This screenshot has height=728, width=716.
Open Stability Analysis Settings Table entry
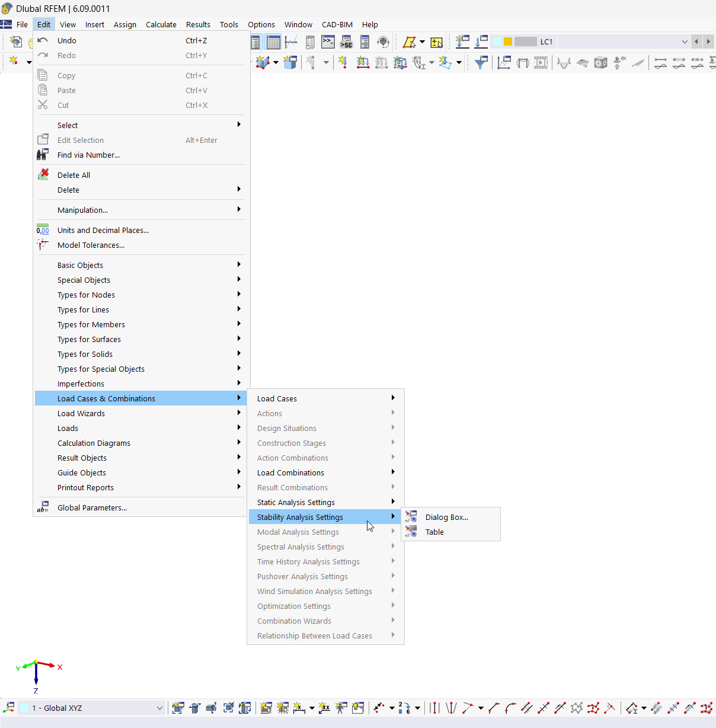coord(451,532)
